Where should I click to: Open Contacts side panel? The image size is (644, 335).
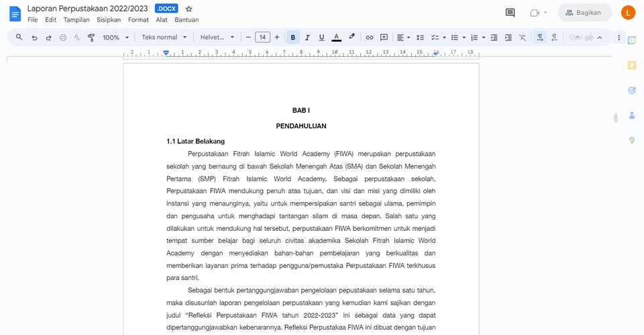(x=632, y=115)
